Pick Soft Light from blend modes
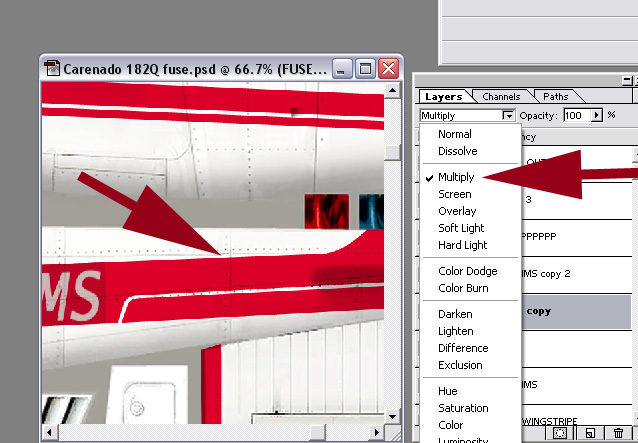 [x=461, y=228]
